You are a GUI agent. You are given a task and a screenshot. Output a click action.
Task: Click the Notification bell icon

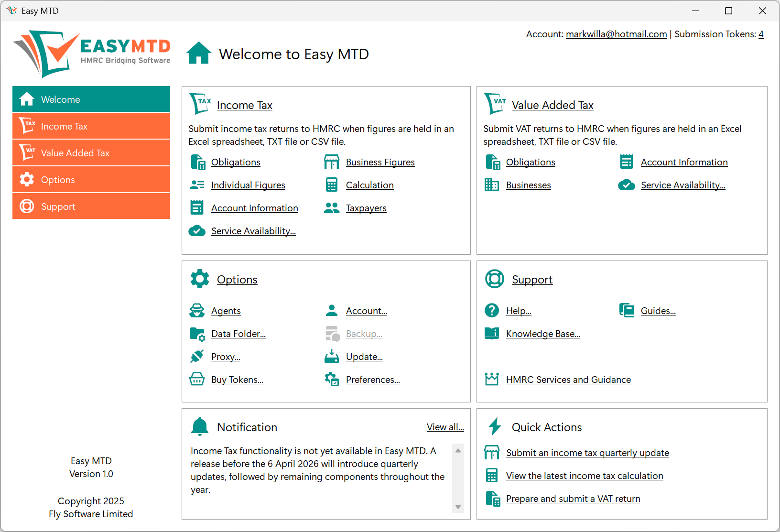tap(199, 426)
